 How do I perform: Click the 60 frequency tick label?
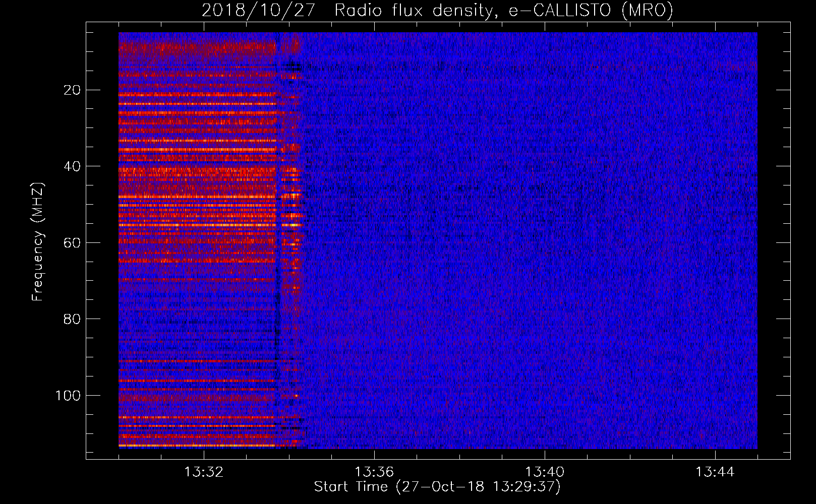pyautogui.click(x=72, y=243)
